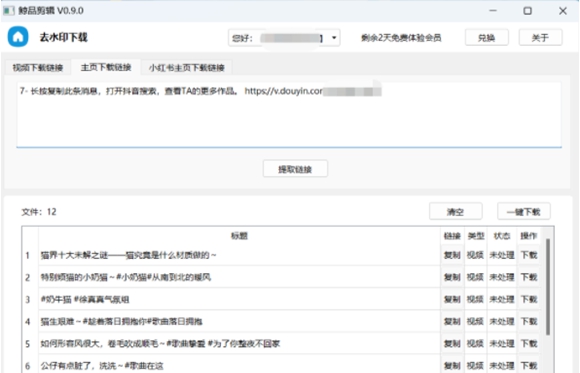The image size is (580, 373).
Task: Download the video in row 1
Action: coord(529,255)
